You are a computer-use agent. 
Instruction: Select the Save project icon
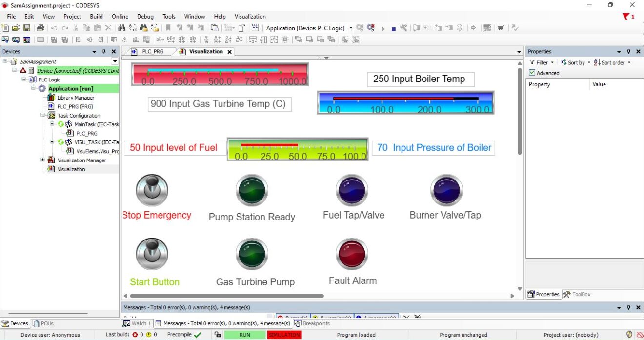point(27,28)
